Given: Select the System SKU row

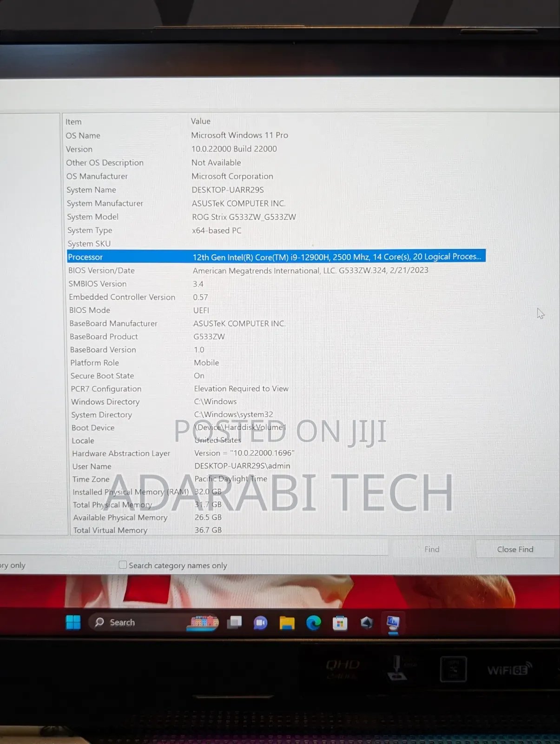Looking at the screenshot, I should 276,244.
